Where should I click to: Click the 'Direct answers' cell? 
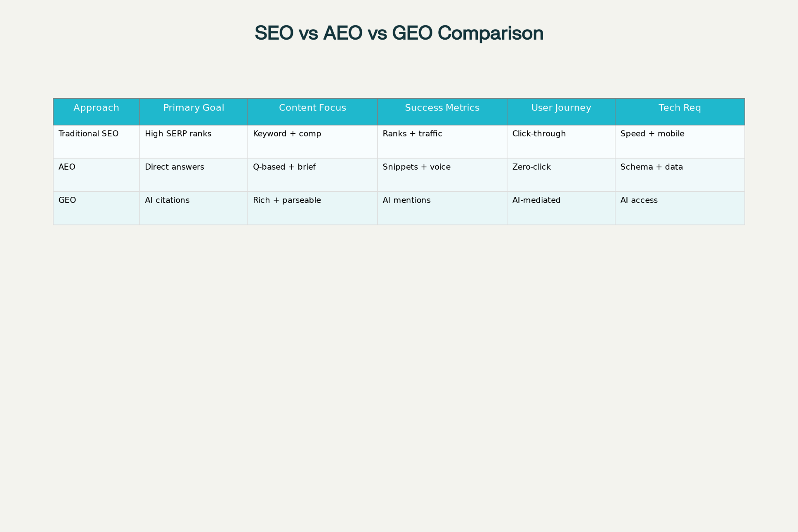[175, 167]
